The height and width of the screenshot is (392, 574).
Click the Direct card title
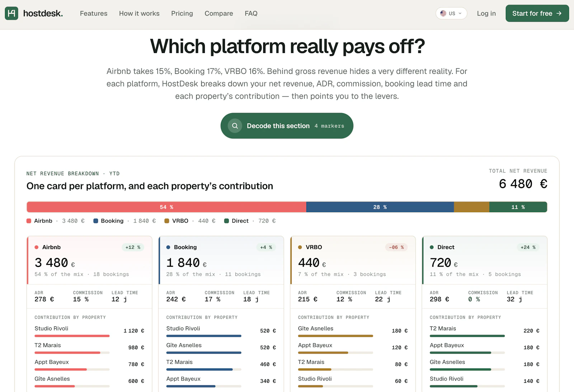pyautogui.click(x=446, y=247)
